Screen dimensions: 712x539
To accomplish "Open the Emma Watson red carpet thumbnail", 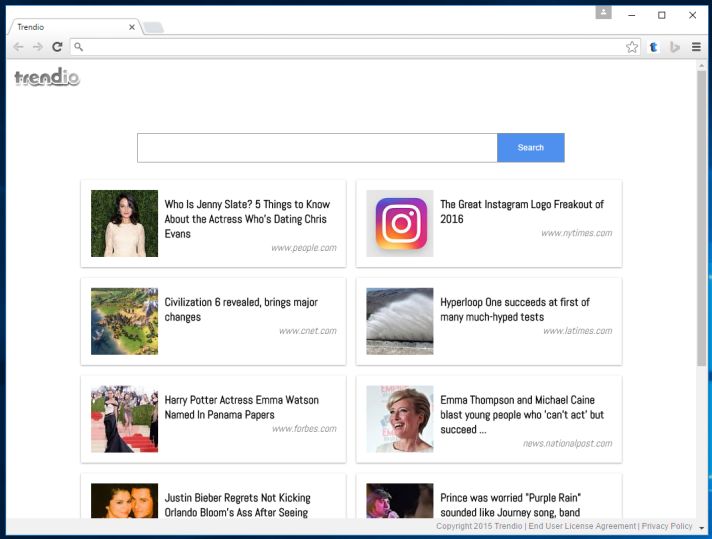I will pos(124,419).
